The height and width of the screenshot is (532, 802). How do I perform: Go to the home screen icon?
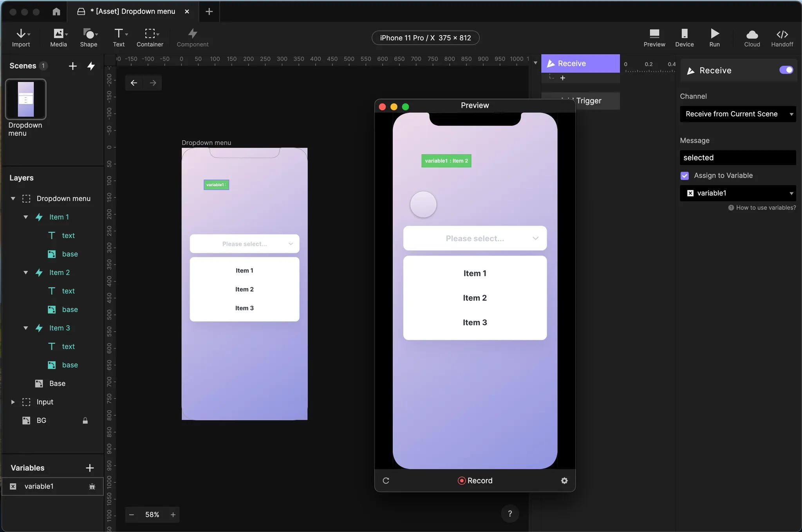click(x=56, y=11)
